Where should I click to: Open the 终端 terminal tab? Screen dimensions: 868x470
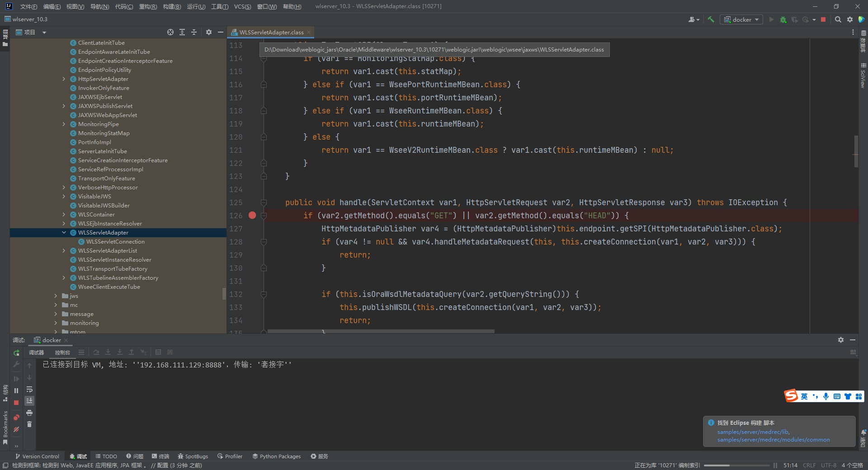point(160,456)
